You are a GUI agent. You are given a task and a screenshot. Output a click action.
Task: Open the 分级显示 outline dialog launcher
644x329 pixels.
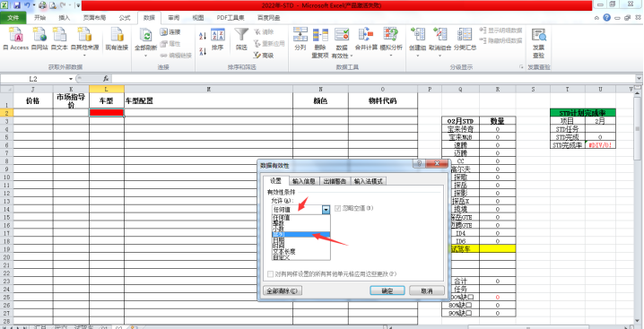[x=522, y=66]
